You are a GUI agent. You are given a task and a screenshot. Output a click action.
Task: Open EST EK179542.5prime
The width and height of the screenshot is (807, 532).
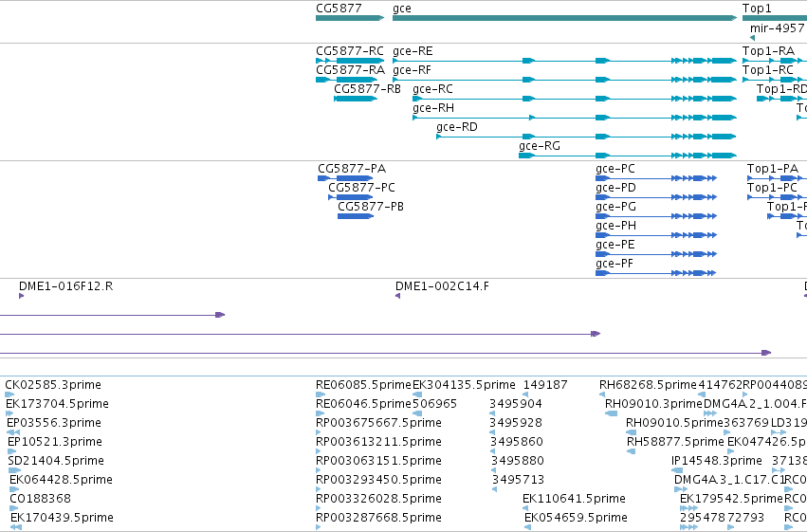pos(731,499)
